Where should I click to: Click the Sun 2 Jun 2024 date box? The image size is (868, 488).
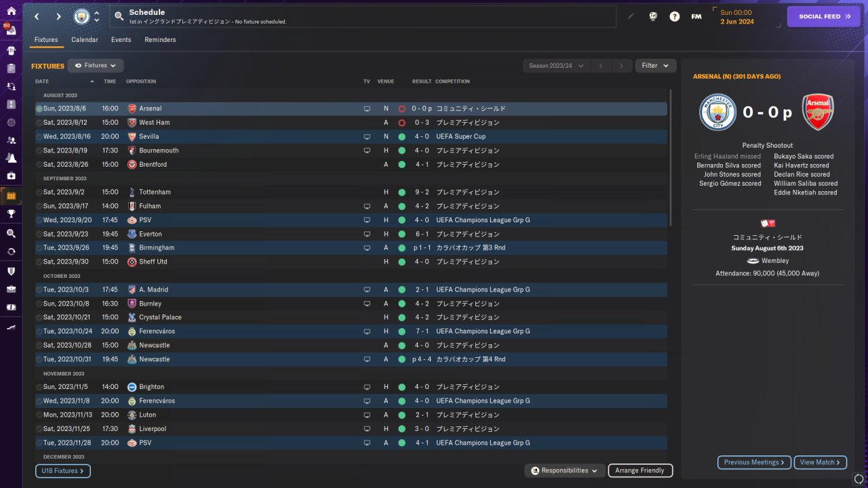click(x=746, y=16)
